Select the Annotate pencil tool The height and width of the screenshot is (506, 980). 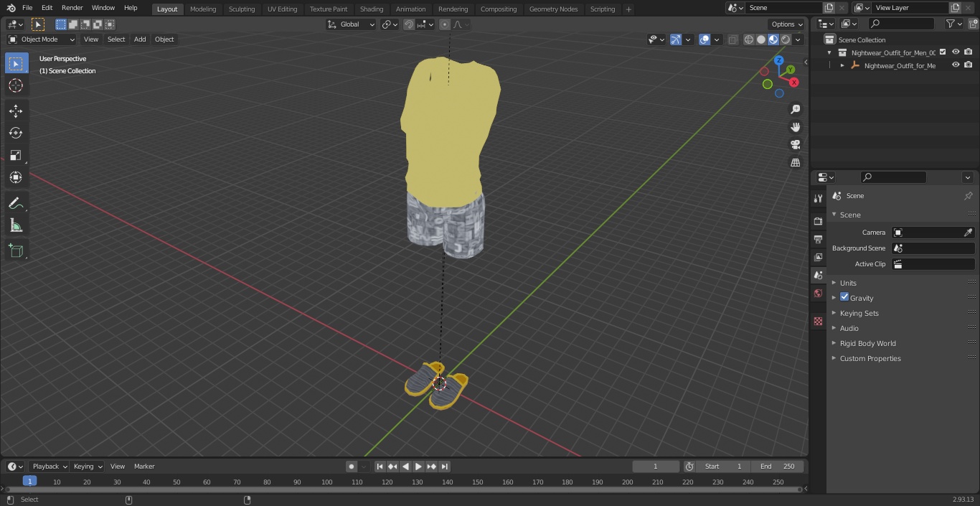click(x=16, y=204)
